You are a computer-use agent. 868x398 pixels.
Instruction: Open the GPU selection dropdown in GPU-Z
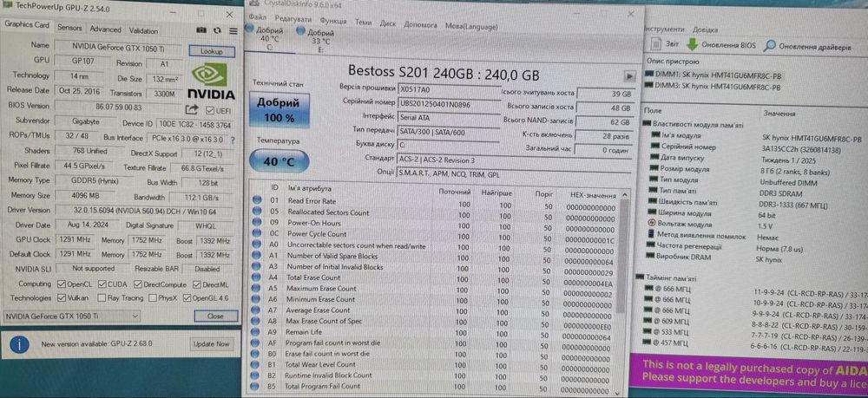point(72,316)
